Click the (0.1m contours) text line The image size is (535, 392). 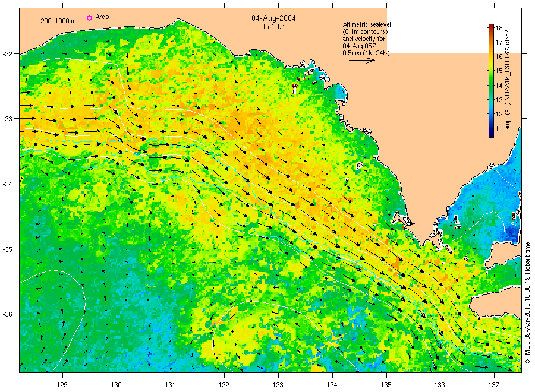(365, 31)
